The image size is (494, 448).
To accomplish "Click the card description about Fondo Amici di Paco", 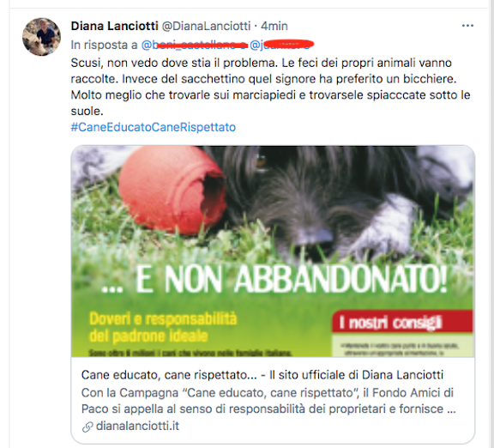I will tap(268, 401).
